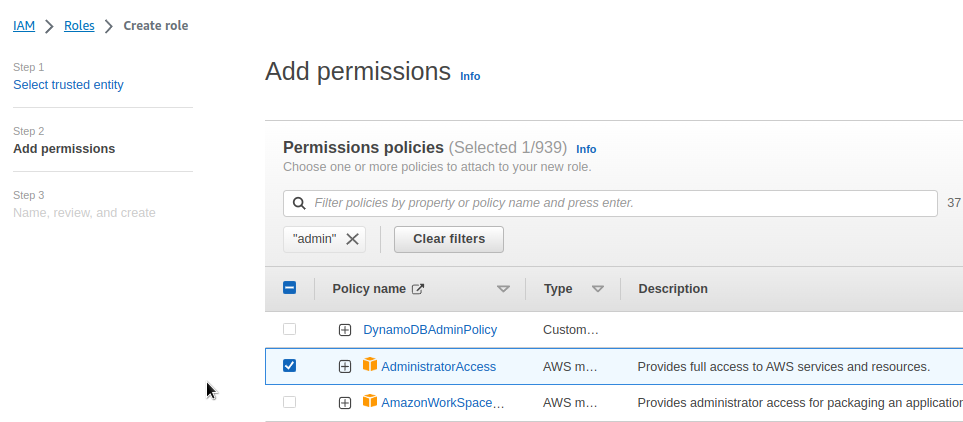The image size is (963, 422).
Task: Sort by Type column arrow
Action: pyautogui.click(x=598, y=289)
